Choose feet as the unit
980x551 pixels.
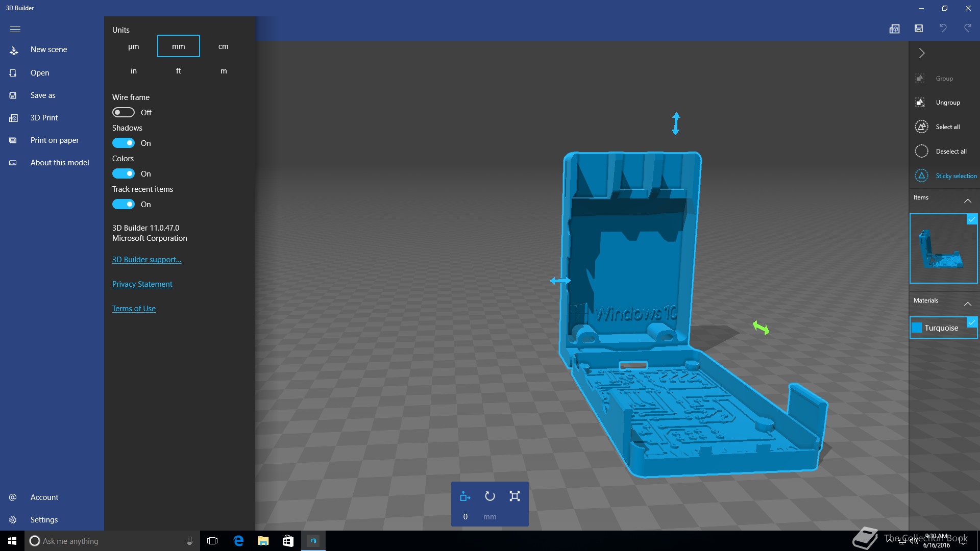179,71
